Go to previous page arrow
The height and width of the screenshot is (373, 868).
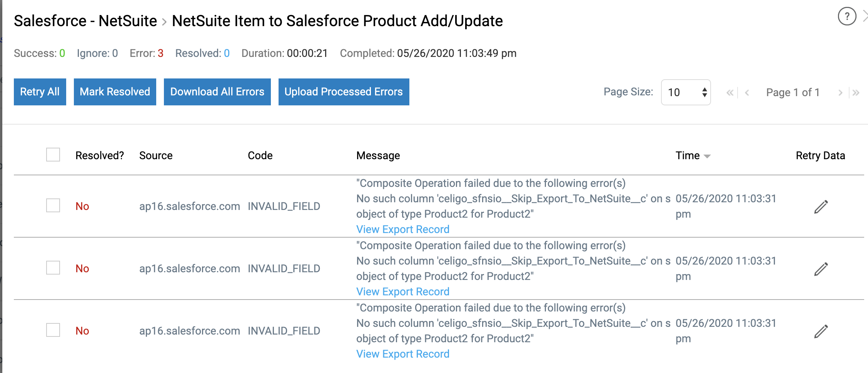point(747,93)
